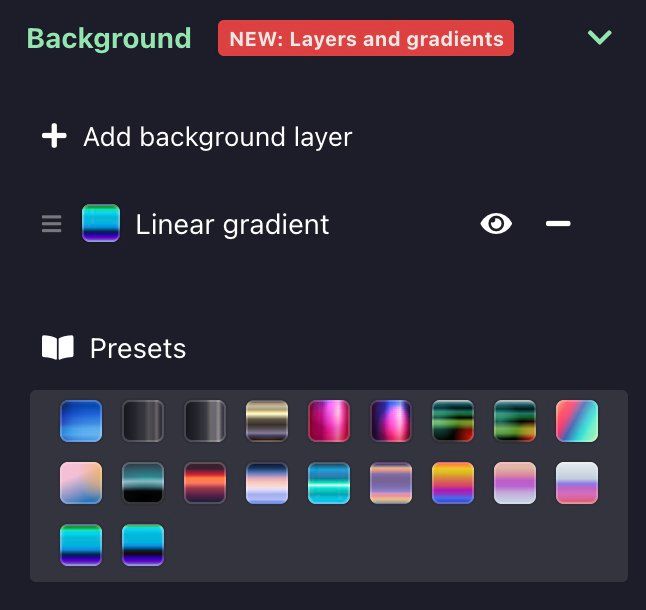This screenshot has width=646, height=610.
Task: Click the Linear gradient layer drag handle
Action: pyautogui.click(x=51, y=224)
